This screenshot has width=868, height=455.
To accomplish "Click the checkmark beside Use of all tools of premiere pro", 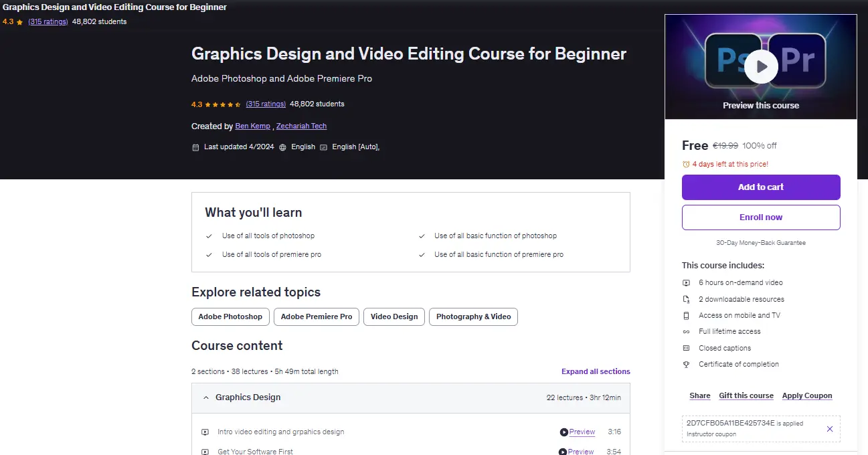I will pyautogui.click(x=209, y=255).
